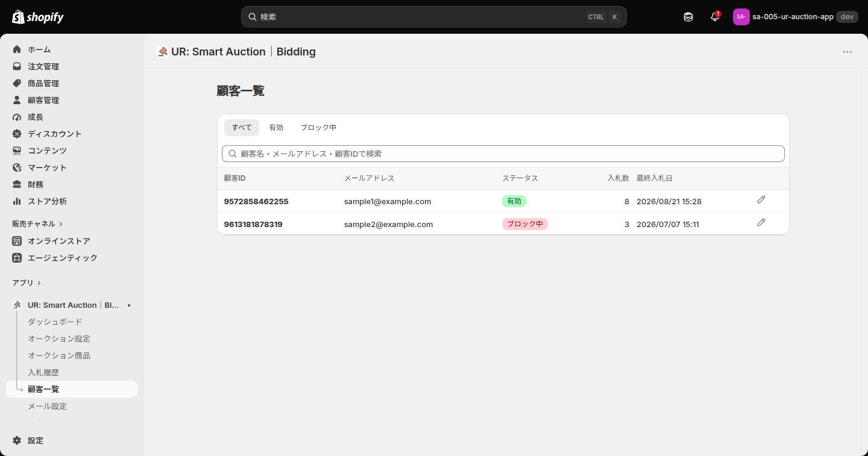Open 入札履歴 in the sidebar
Image resolution: width=868 pixels, height=456 pixels.
click(x=43, y=372)
